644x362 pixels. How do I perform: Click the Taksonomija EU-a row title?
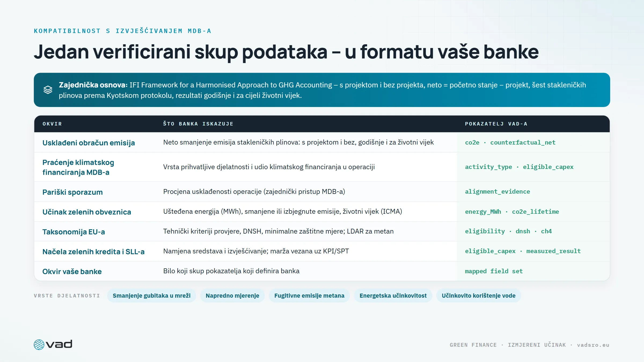point(74,232)
